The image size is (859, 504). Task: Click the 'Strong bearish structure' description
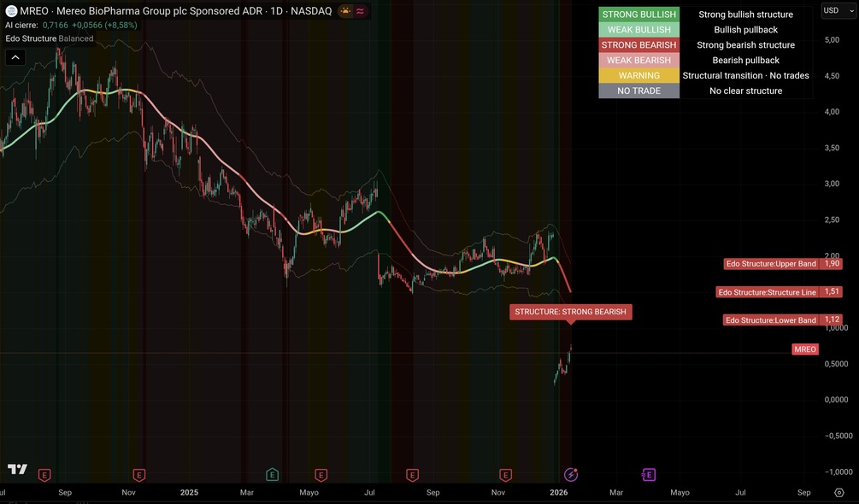(745, 45)
